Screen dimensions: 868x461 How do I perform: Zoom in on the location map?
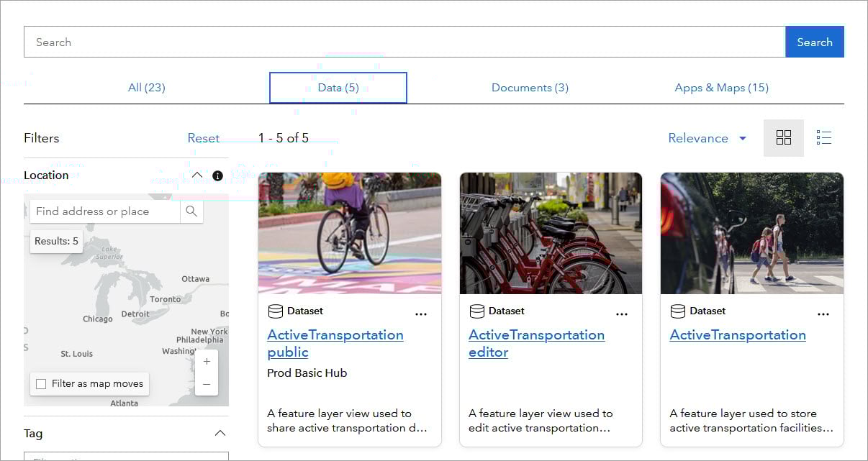(x=207, y=362)
